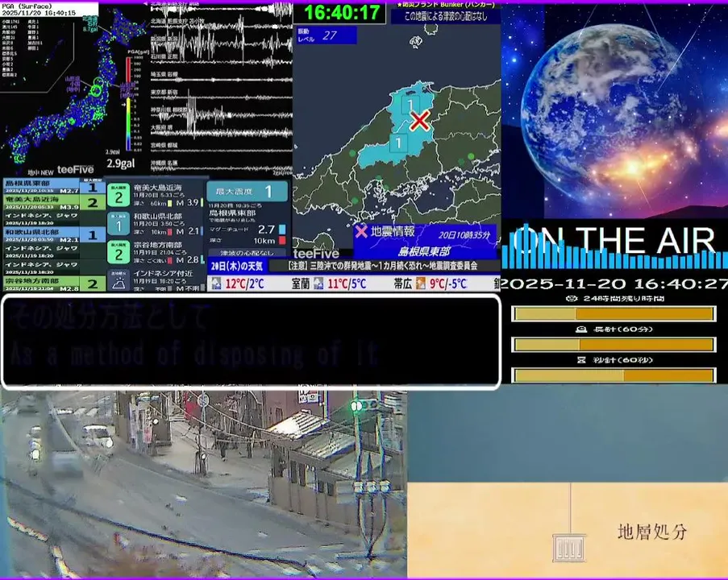Image resolution: width=728 pixels, height=580 pixels.
Task: Click the Earth from space image
Action: tap(614, 111)
